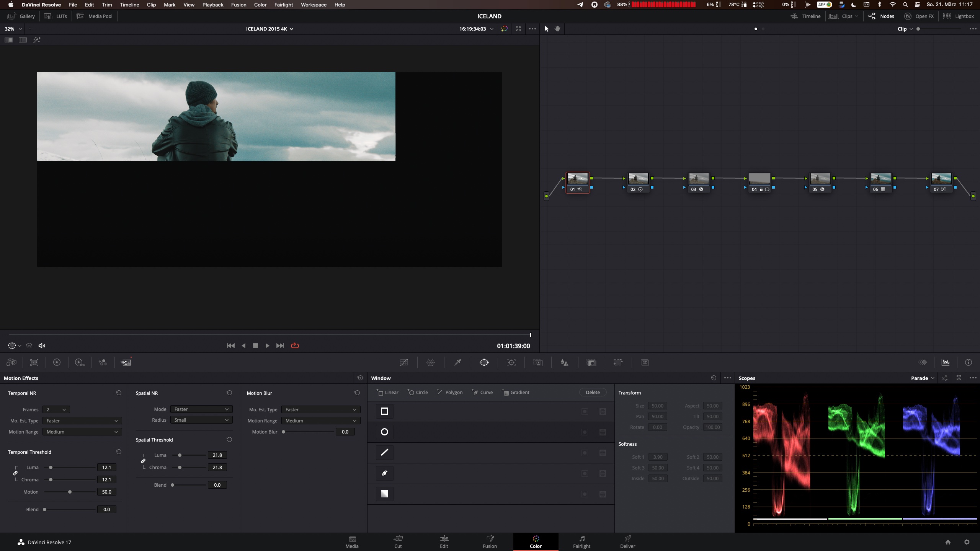Click the highlight magic wand icon
Viewport: 980px width, 551px height.
tap(37, 40)
